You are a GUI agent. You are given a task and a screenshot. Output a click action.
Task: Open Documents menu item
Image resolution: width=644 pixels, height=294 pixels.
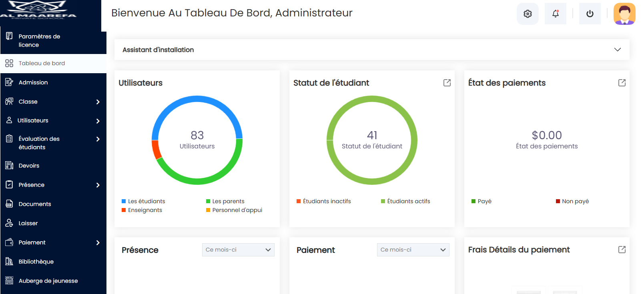[x=53, y=204]
